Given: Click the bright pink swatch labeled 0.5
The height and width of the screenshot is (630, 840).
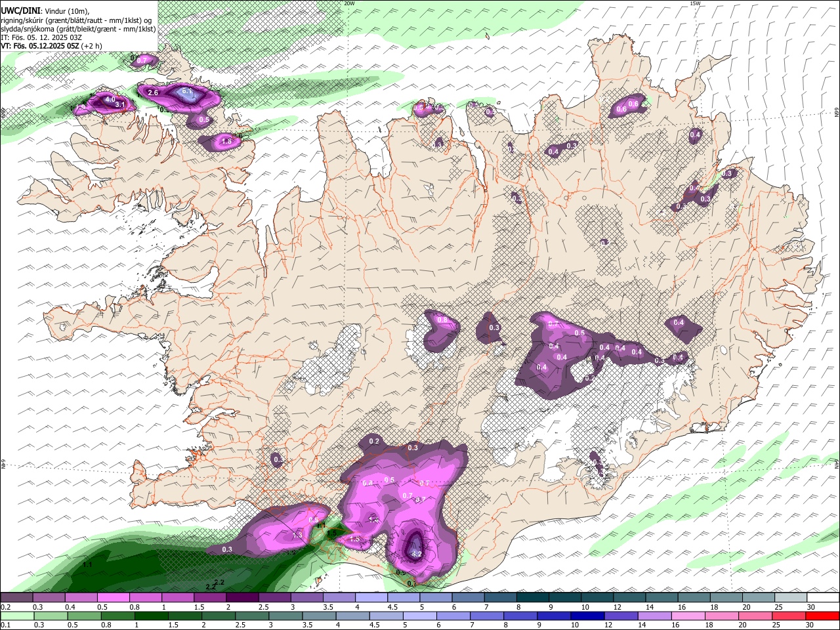Looking at the screenshot, I should (113, 597).
